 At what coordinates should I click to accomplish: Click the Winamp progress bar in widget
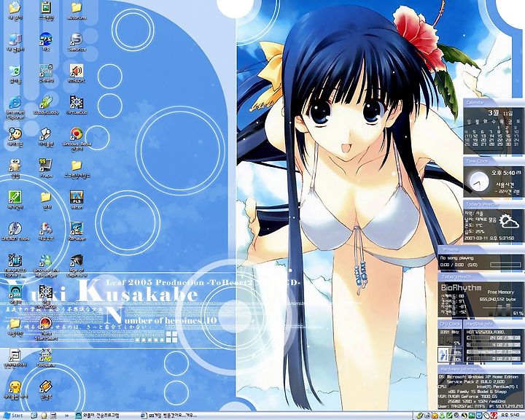(505, 265)
